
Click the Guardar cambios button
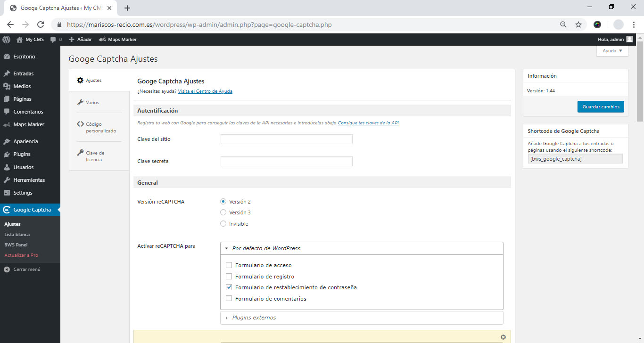point(601,107)
